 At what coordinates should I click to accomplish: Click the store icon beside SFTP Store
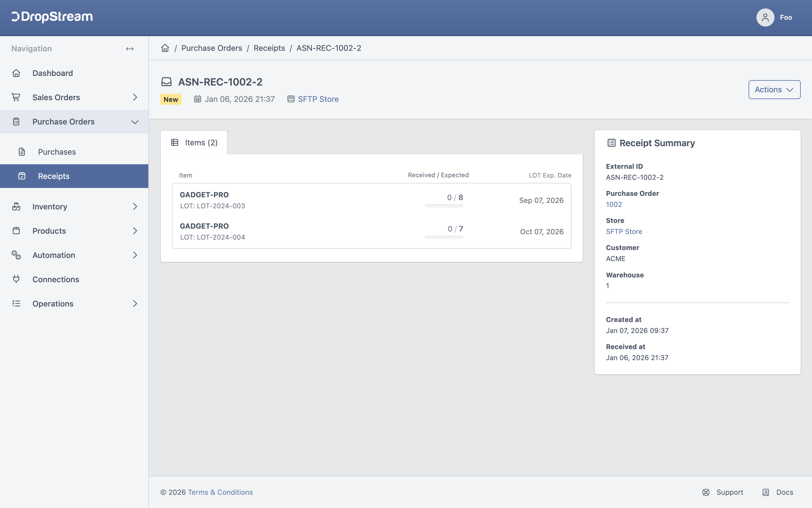coord(291,99)
